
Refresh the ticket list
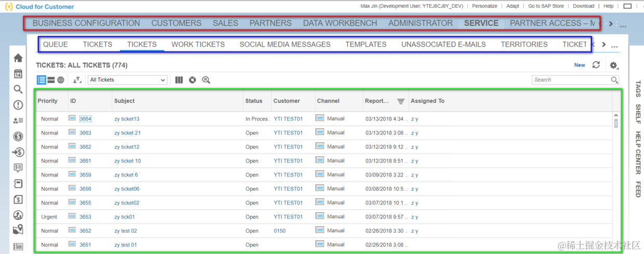click(x=596, y=65)
